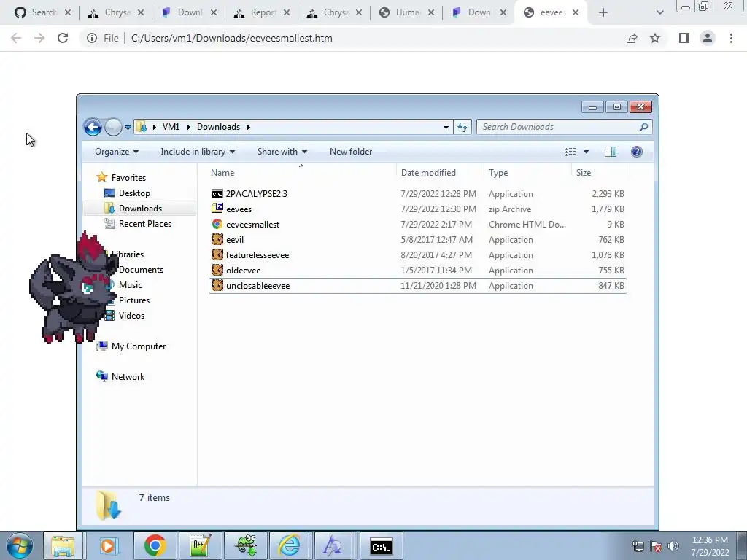
Task: Click the volume icon in system tray
Action: click(x=673, y=546)
